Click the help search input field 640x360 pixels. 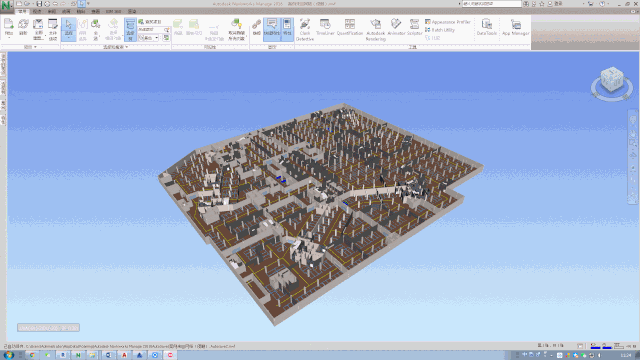click(491, 4)
